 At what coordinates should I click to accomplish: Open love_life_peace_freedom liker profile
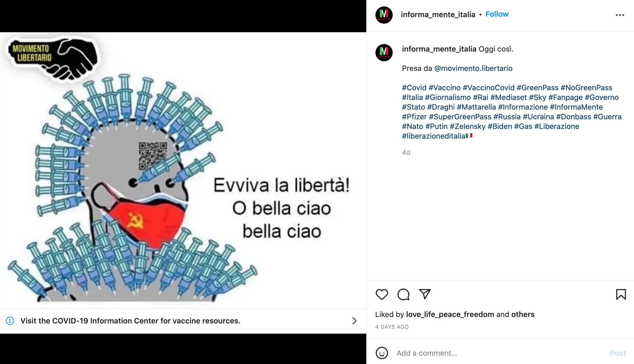pos(450,314)
